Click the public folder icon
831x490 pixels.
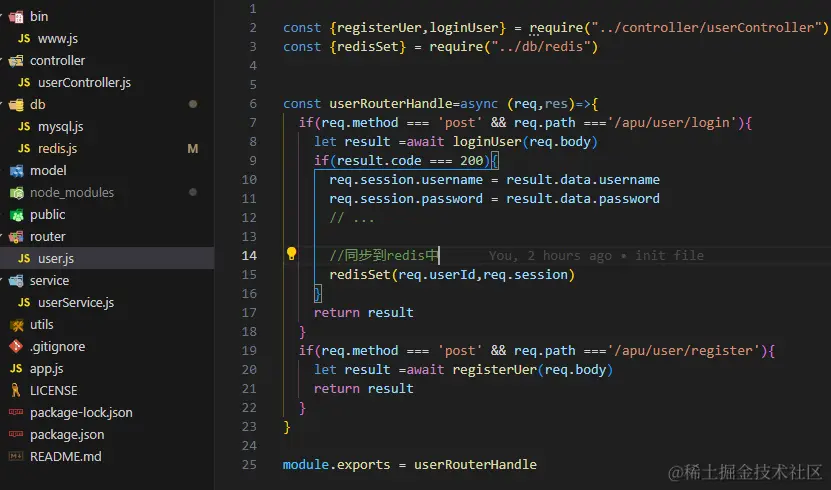point(16,215)
